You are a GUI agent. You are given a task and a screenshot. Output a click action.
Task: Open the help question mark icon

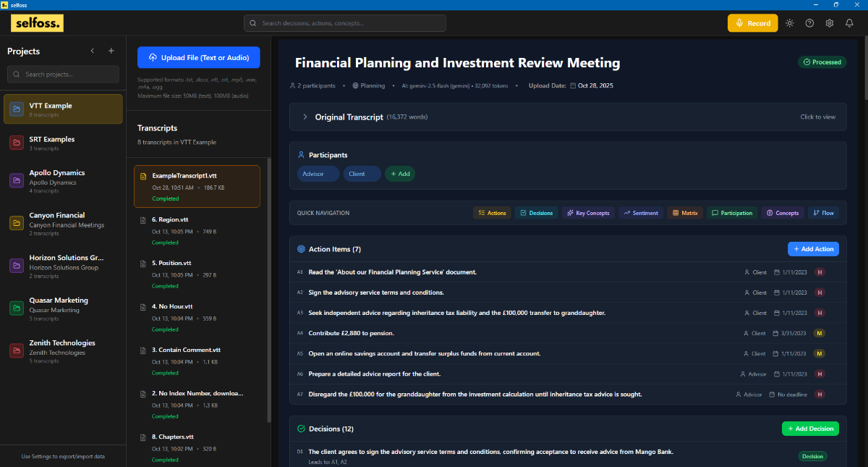(x=809, y=23)
